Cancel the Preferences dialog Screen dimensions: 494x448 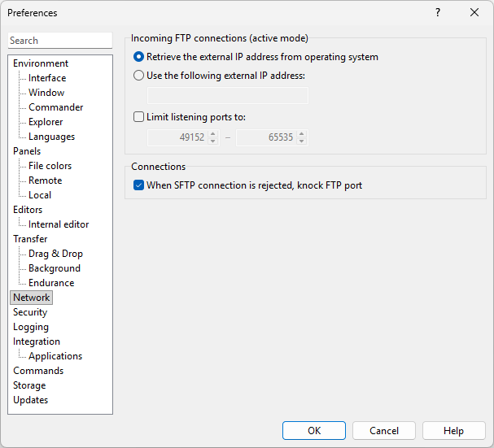384,431
